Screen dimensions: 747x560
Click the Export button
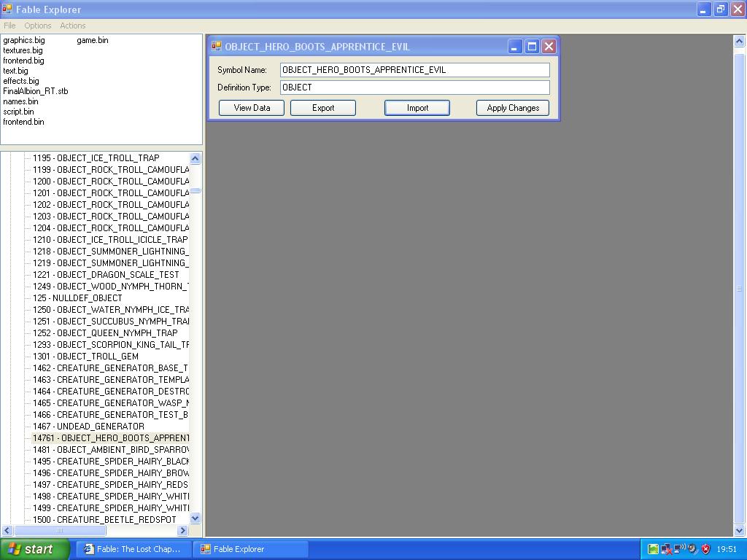pos(323,108)
